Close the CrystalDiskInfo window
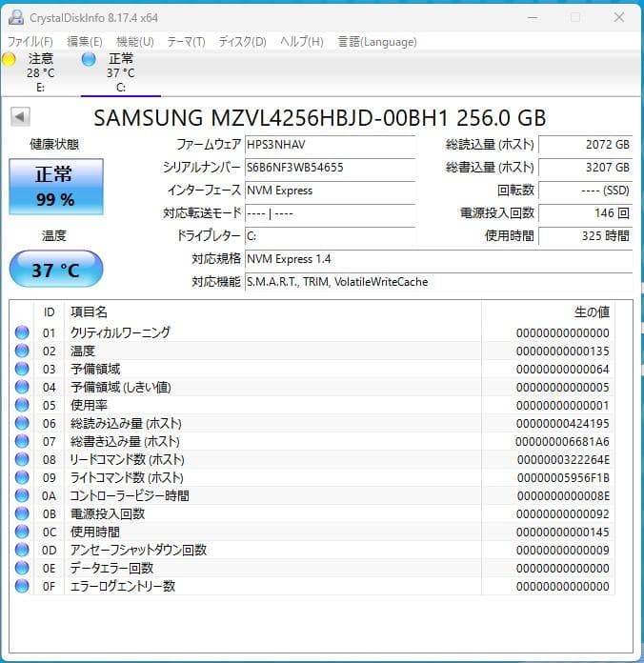The width and height of the screenshot is (644, 663). point(619,17)
